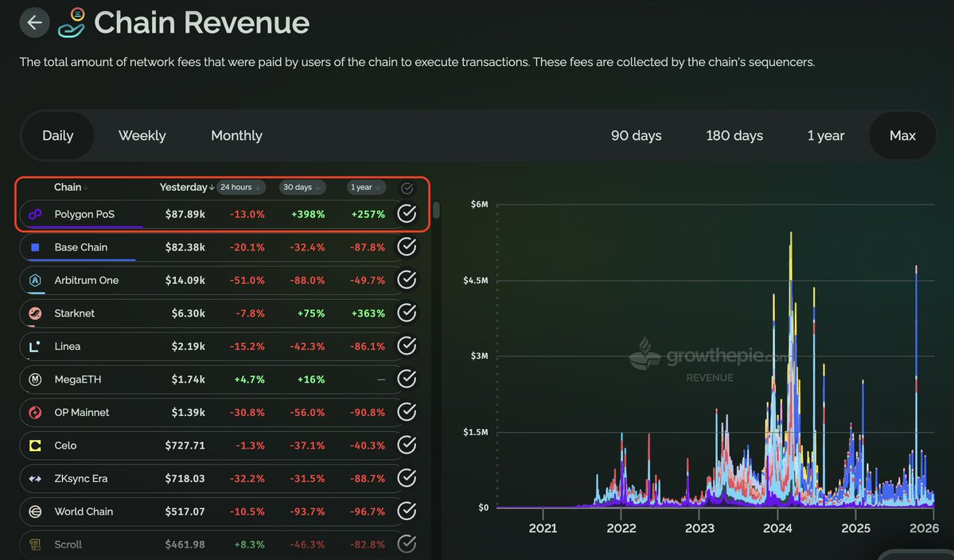Image resolution: width=954 pixels, height=560 pixels.
Task: Toggle Starknet selection checkmark
Action: [x=407, y=313]
